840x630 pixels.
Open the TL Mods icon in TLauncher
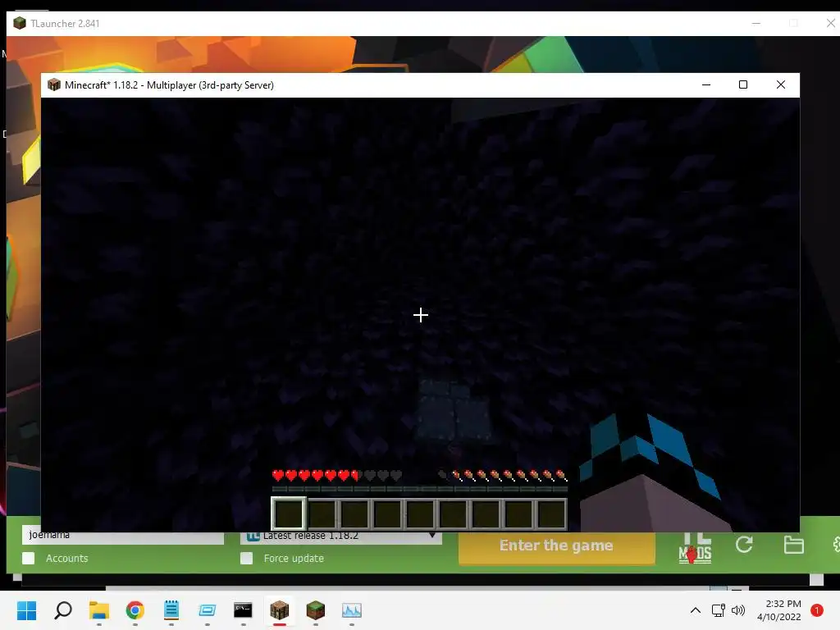point(696,548)
